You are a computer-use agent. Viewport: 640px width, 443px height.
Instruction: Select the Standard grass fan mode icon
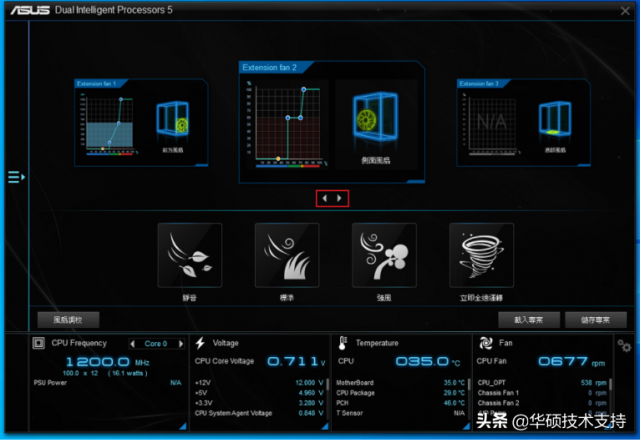[287, 255]
